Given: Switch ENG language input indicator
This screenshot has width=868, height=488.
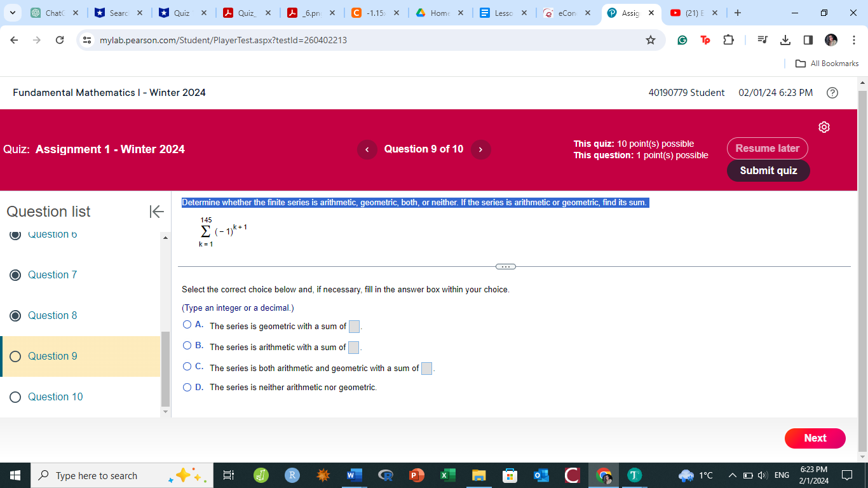Looking at the screenshot, I should pyautogui.click(x=782, y=475).
